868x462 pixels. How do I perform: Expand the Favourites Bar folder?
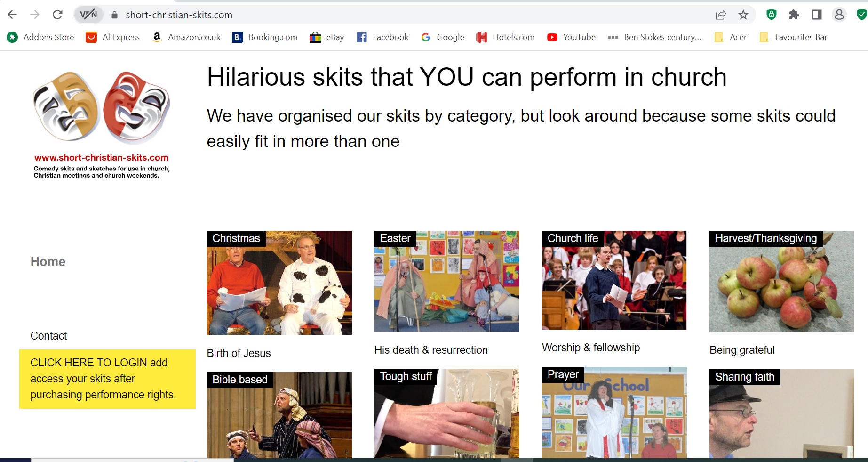pos(793,37)
